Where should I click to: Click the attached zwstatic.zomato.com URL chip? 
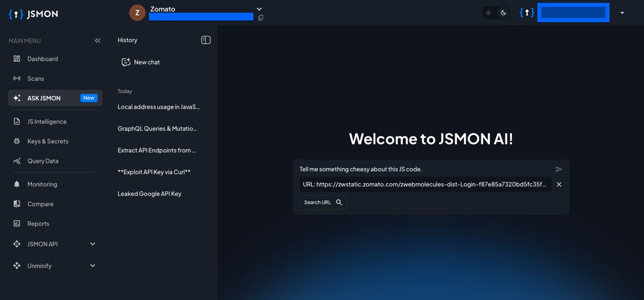[426, 185]
